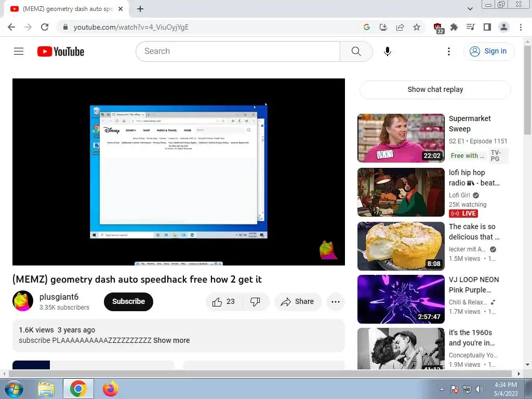532x399 pixels.
Task: Click the volume speaker tray icon
Action: point(480,389)
